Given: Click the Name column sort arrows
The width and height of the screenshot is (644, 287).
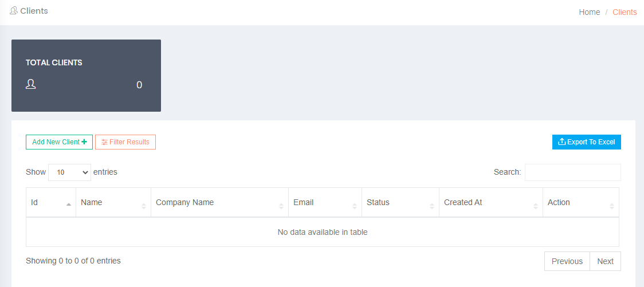Looking at the screenshot, I should point(144,206).
